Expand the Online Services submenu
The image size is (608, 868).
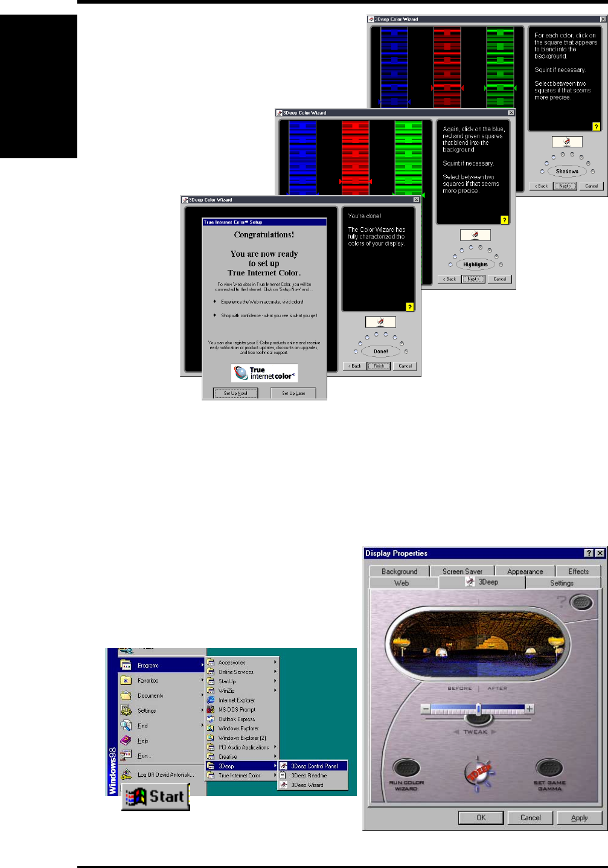pyautogui.click(x=242, y=672)
